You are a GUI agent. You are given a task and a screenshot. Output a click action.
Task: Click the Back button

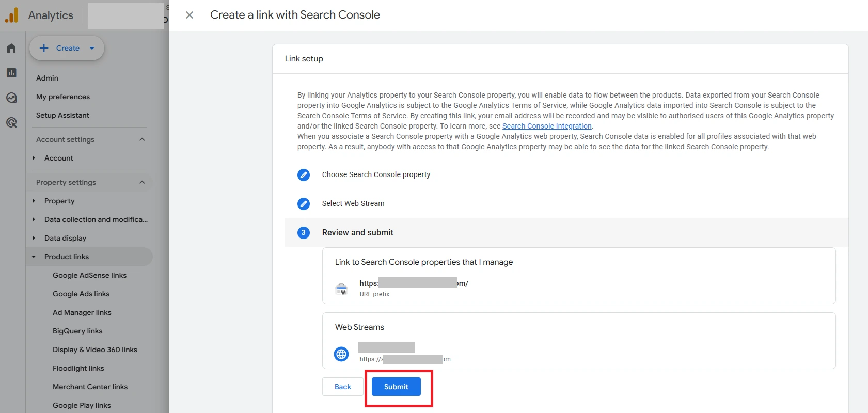342,387
